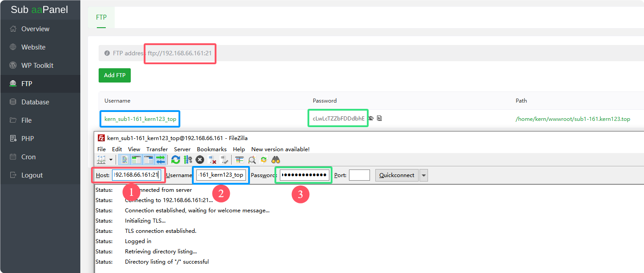Expand Quickconnect history dropdown arrow
The image size is (644, 273).
coord(424,175)
